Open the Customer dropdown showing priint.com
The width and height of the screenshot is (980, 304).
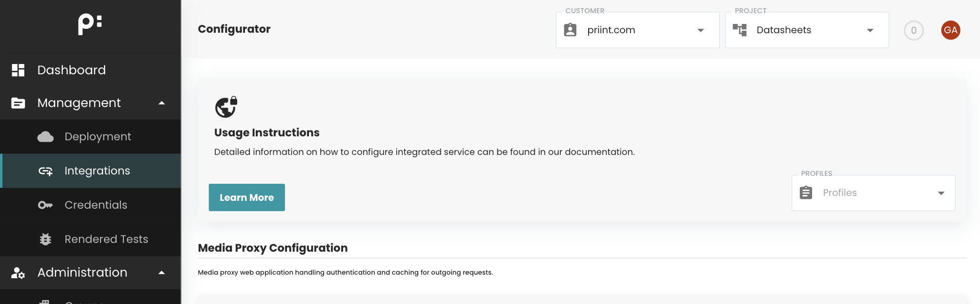point(637,30)
